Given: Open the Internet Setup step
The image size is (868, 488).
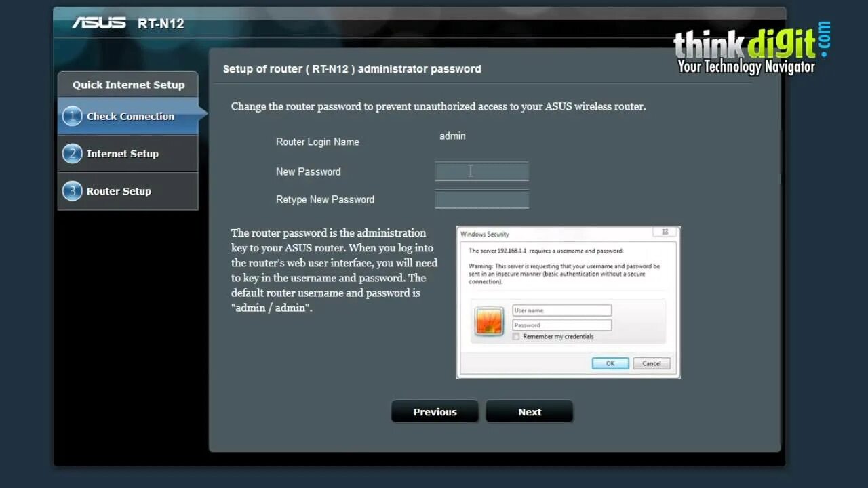Looking at the screenshot, I should tap(128, 153).
